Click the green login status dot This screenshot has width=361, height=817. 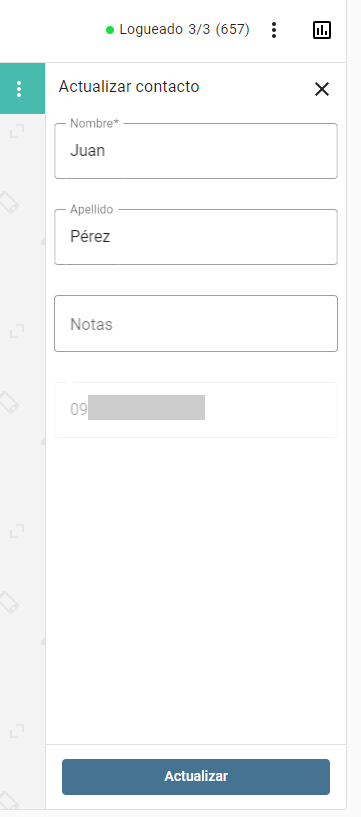coord(110,30)
